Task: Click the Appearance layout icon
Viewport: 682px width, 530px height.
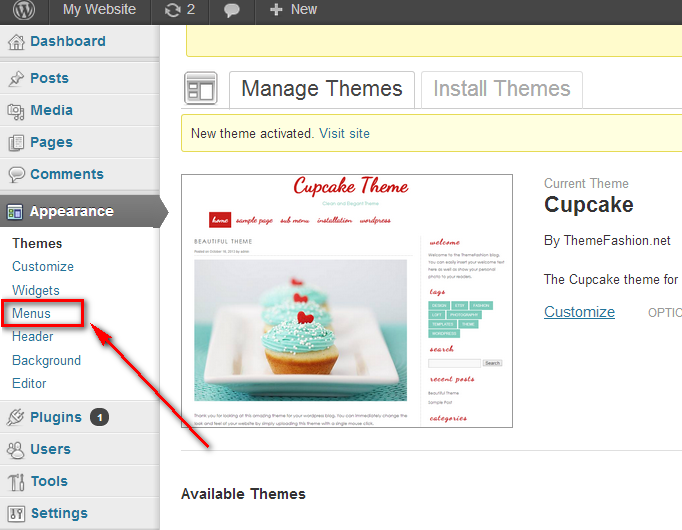Action: pyautogui.click(x=14, y=212)
